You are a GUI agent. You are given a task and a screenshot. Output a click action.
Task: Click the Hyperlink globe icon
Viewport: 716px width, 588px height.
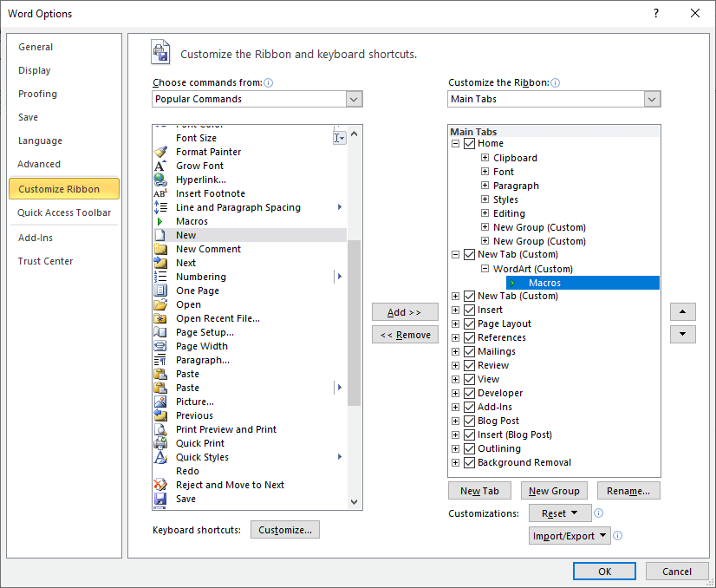click(160, 180)
